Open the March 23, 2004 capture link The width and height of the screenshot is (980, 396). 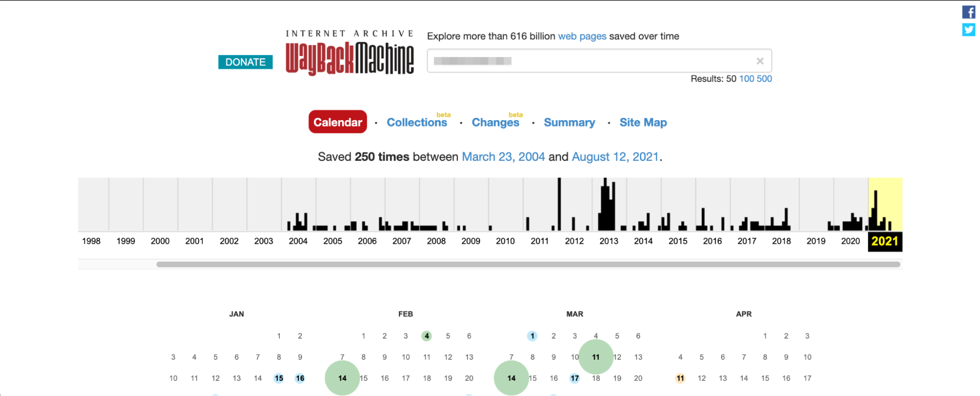pyautogui.click(x=503, y=157)
